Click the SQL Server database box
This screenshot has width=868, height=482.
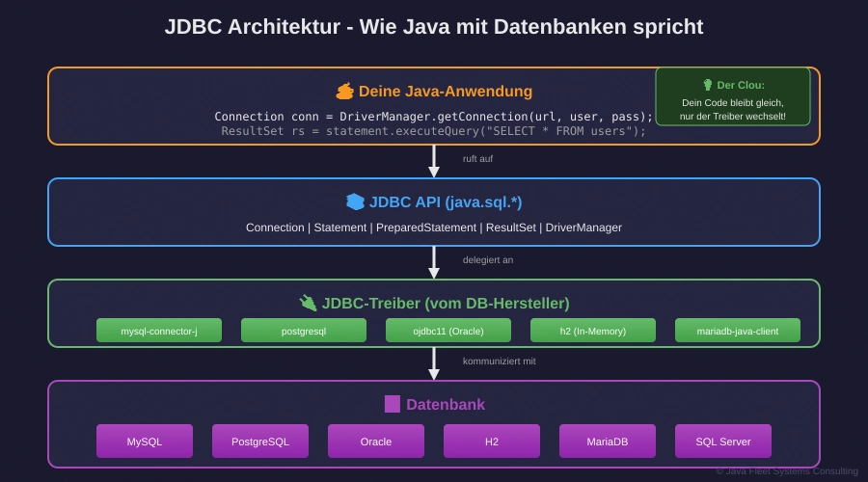(x=723, y=442)
